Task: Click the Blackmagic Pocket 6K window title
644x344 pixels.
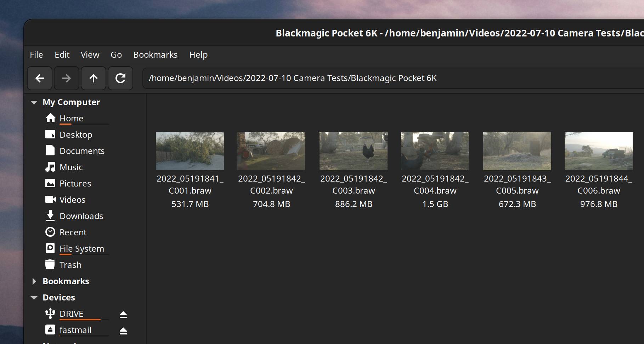Action: pos(460,33)
